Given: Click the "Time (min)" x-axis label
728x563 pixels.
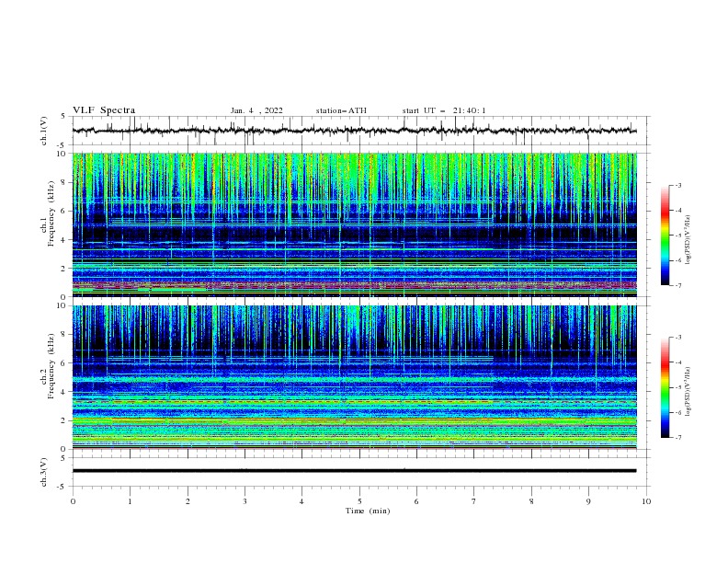Looking at the screenshot, I should tap(368, 511).
